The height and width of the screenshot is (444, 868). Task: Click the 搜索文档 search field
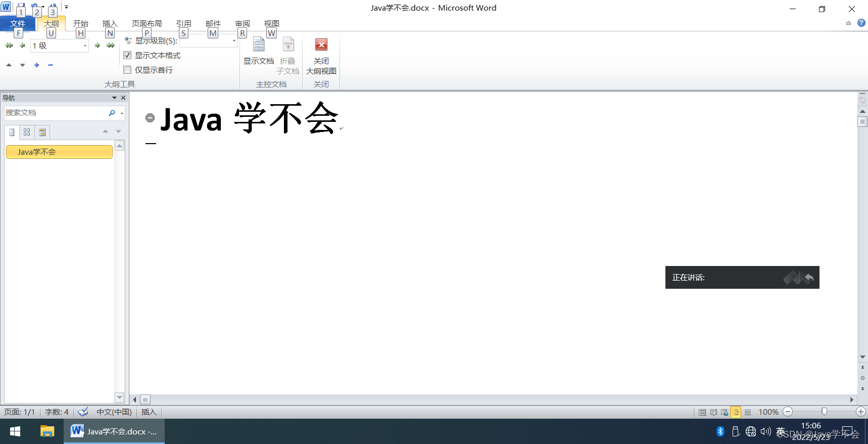55,113
